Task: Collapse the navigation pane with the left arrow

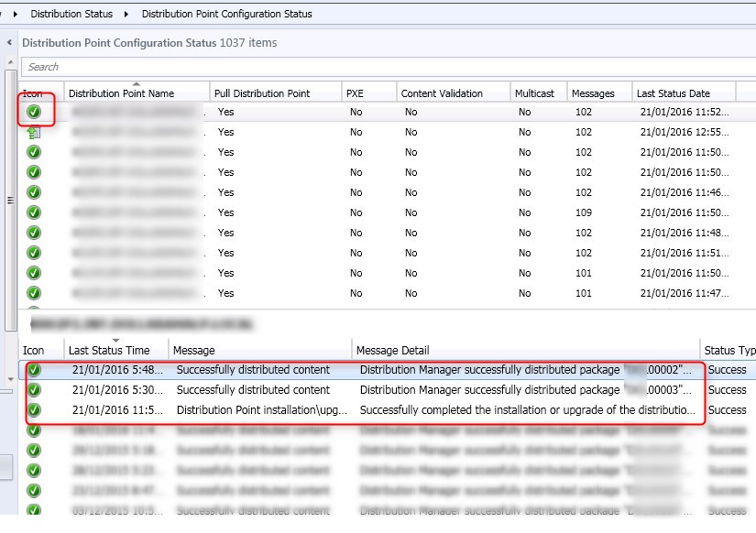Action: pyautogui.click(x=9, y=42)
